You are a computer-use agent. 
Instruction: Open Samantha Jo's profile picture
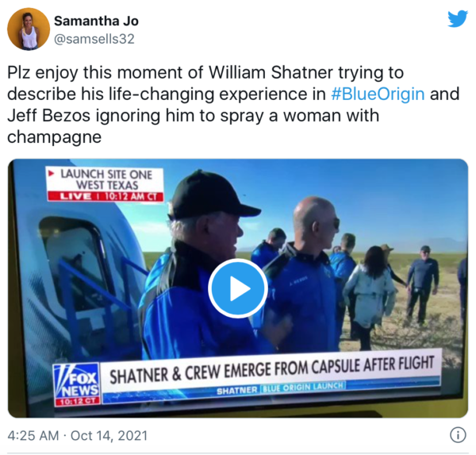pyautogui.click(x=29, y=29)
